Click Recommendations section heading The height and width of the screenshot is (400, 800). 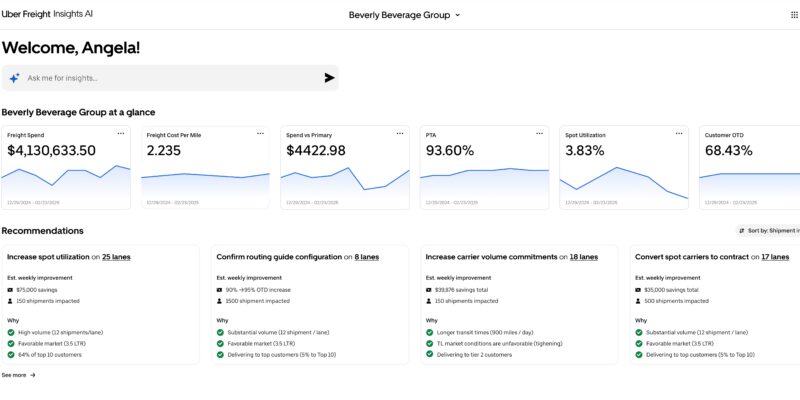42,231
